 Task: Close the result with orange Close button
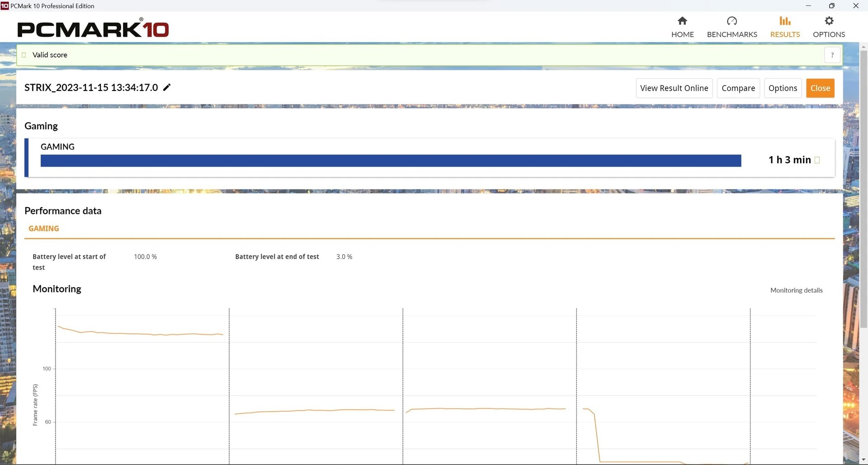820,88
